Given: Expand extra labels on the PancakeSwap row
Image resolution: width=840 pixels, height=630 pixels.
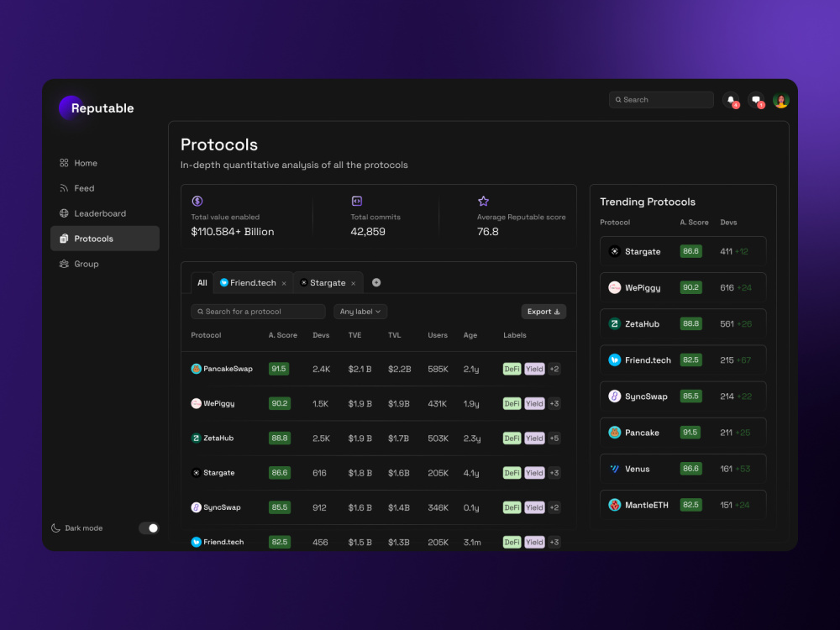Looking at the screenshot, I should (554, 368).
